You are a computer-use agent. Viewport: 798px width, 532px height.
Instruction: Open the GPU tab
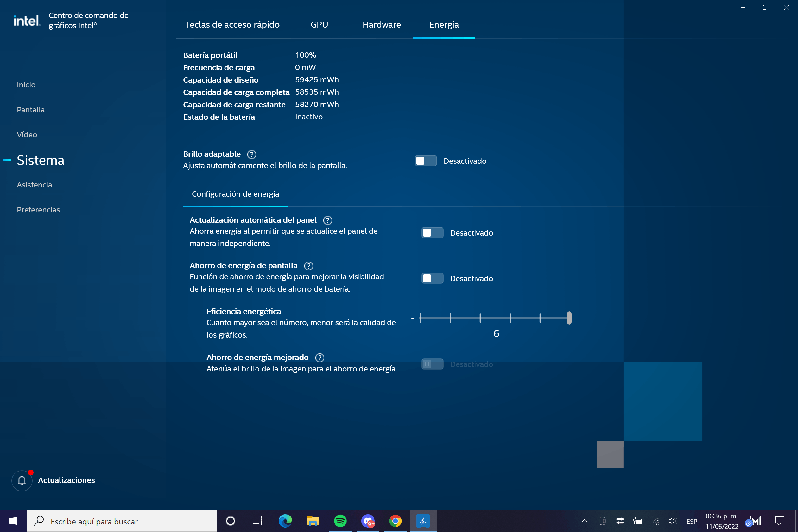319,24
